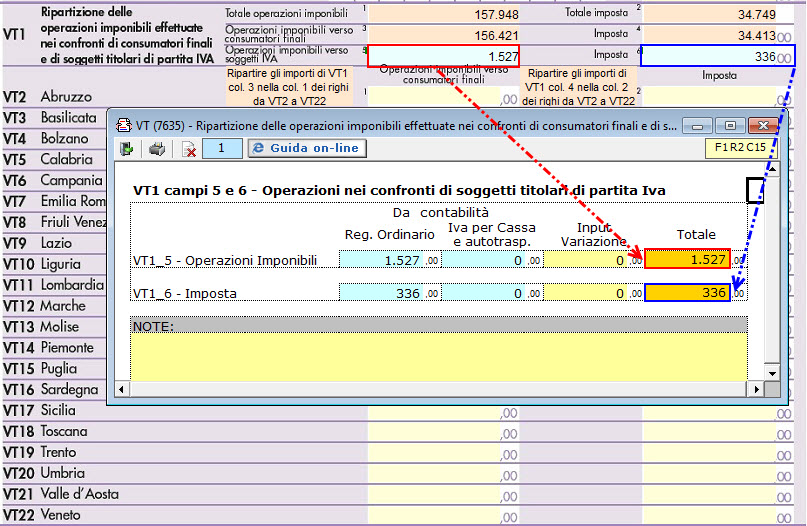
Task: Click the VT3 Basilicata row label
Action: [50, 118]
